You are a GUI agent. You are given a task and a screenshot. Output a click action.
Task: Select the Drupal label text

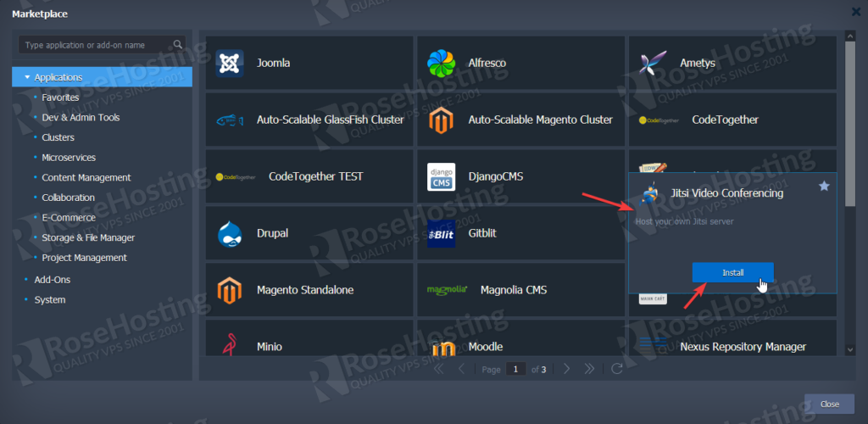[272, 233]
